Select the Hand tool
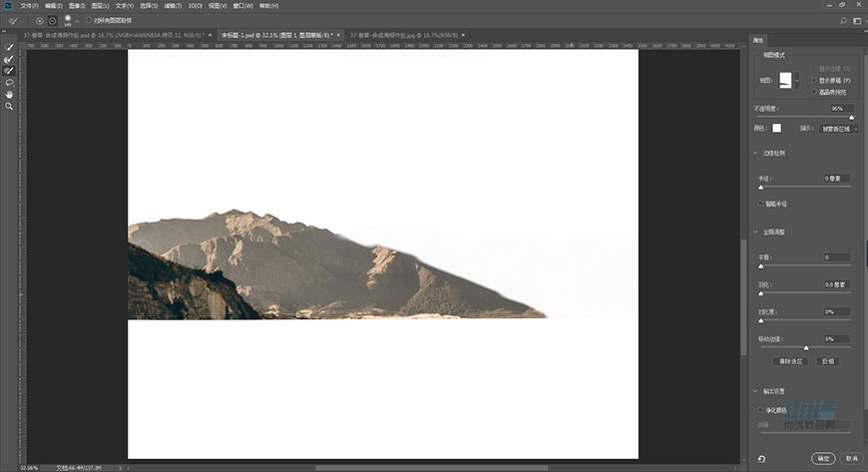This screenshot has height=472, width=868. pos(10,94)
